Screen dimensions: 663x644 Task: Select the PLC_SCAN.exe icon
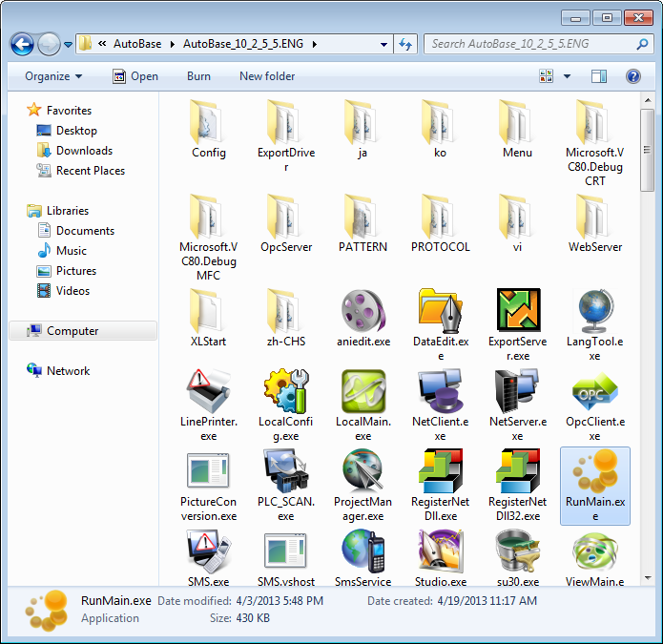point(286,471)
